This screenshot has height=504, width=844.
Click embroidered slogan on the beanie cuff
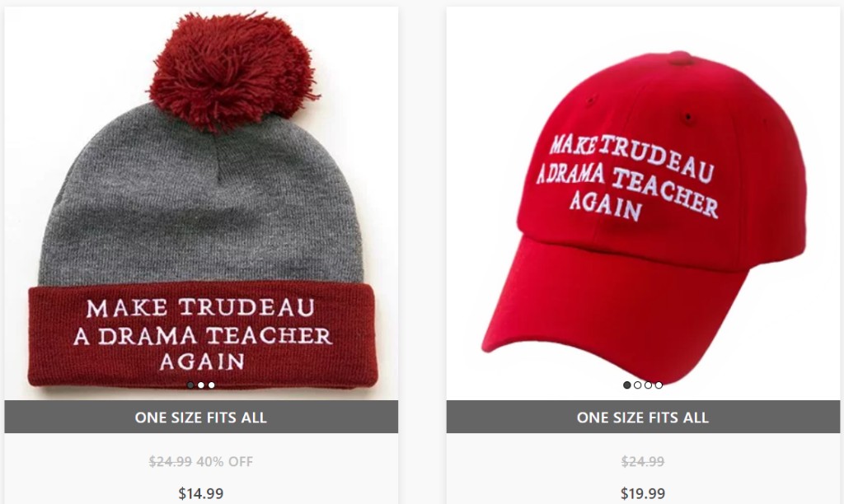click(202, 334)
